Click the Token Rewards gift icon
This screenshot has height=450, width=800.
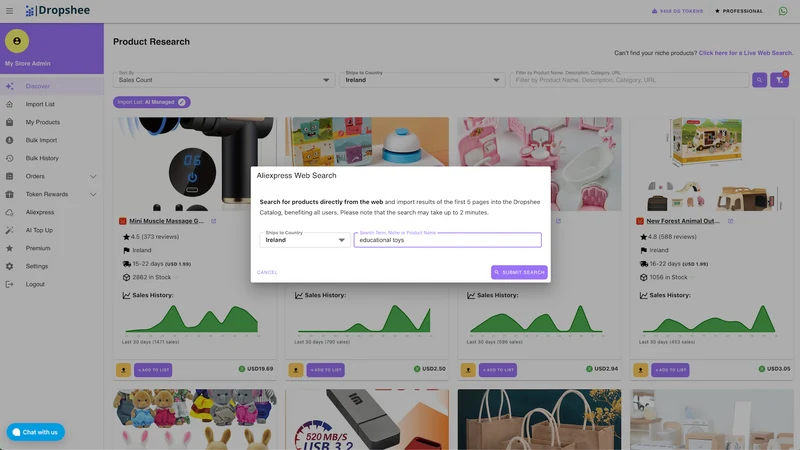tap(9, 194)
